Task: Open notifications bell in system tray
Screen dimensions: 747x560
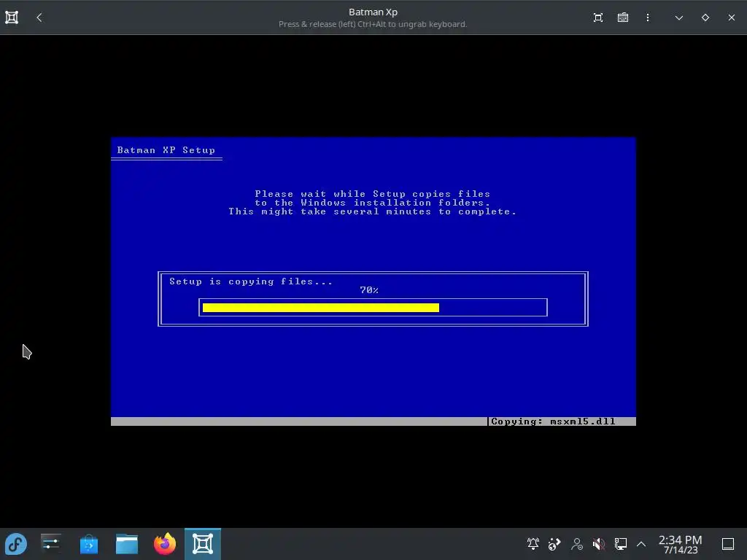Action: pyautogui.click(x=533, y=544)
